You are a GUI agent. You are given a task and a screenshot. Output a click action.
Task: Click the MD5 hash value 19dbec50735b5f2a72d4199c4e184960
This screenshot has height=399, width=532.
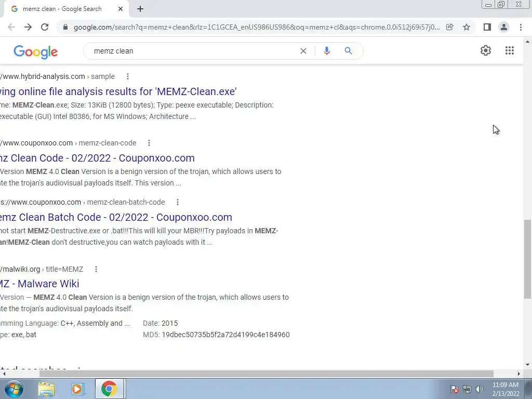[225, 335]
